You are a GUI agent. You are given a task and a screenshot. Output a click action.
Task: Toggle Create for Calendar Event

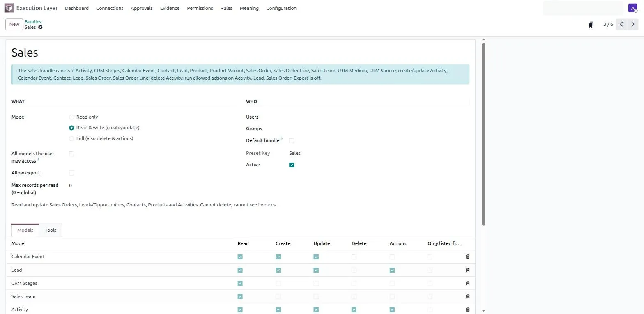278,257
